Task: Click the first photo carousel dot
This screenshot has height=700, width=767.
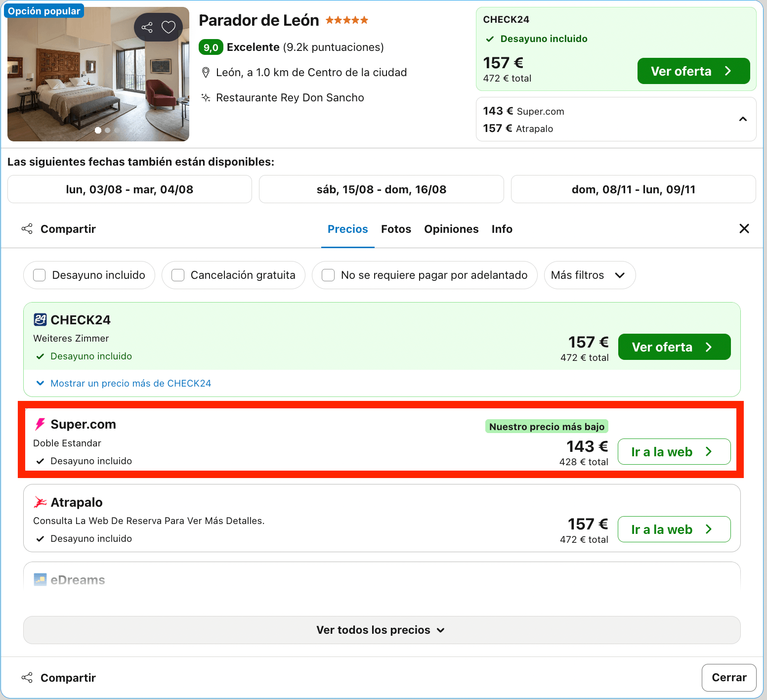Action: 98,130
